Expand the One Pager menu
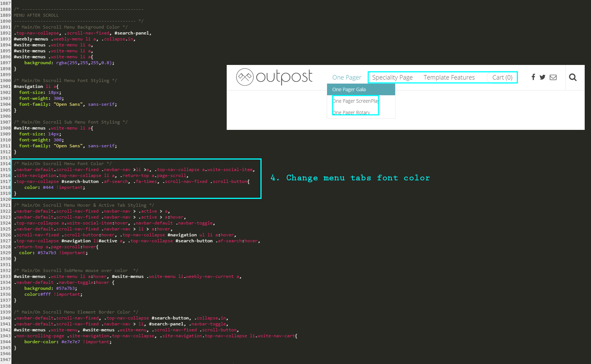 tap(347, 78)
